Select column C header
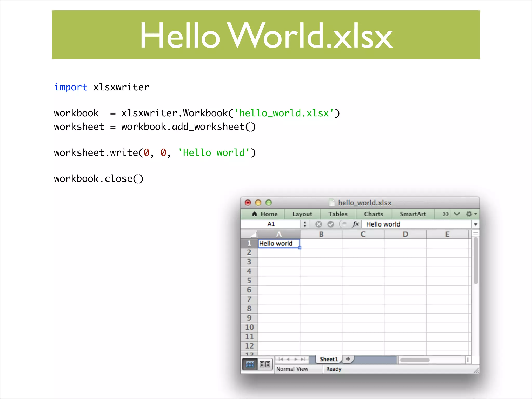The image size is (532, 399). [x=363, y=234]
